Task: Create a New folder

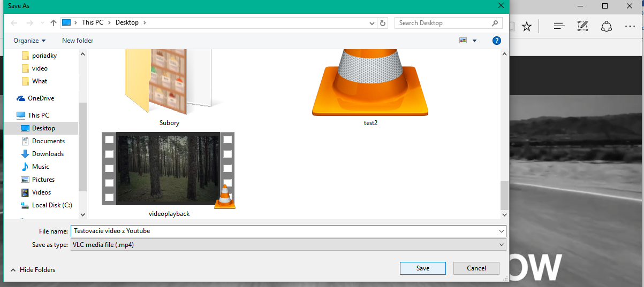Action: tap(78, 41)
